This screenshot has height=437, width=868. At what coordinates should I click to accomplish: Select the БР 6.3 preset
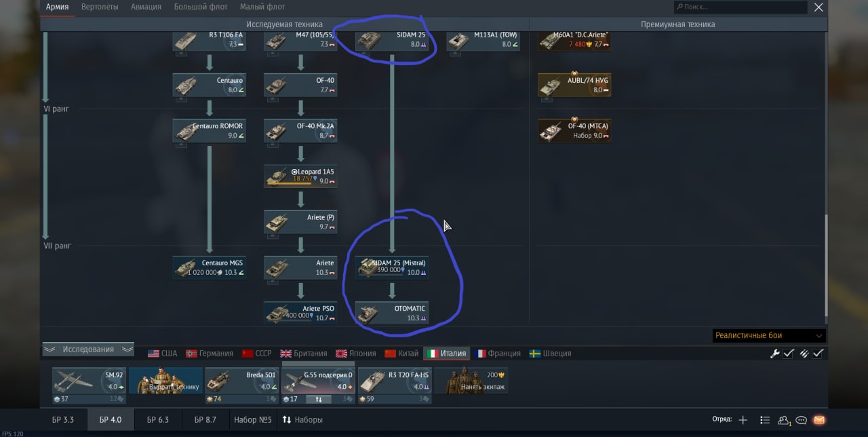157,420
